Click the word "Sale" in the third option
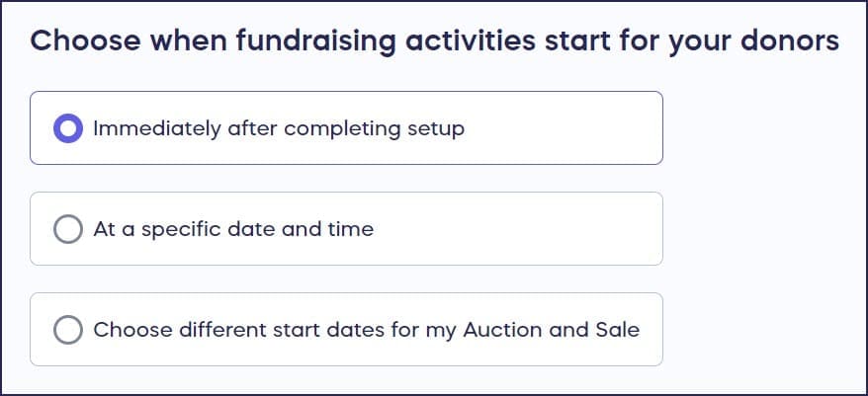The image size is (868, 396). click(618, 330)
